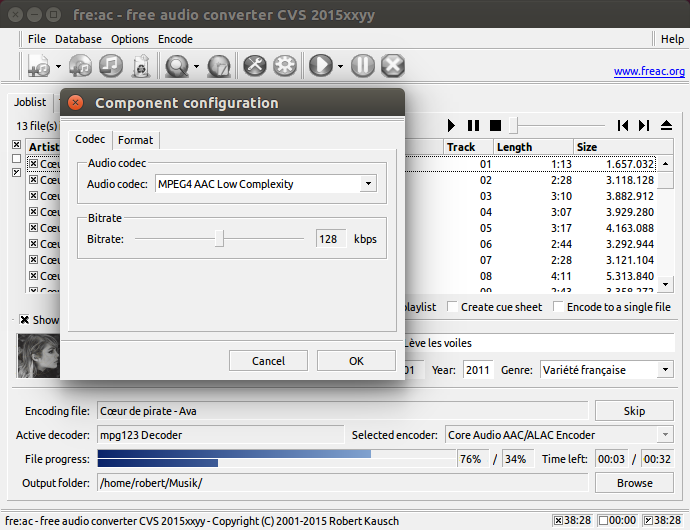Click the clear joblist trash icon
Image resolution: width=690 pixels, height=530 pixels.
click(x=140, y=66)
